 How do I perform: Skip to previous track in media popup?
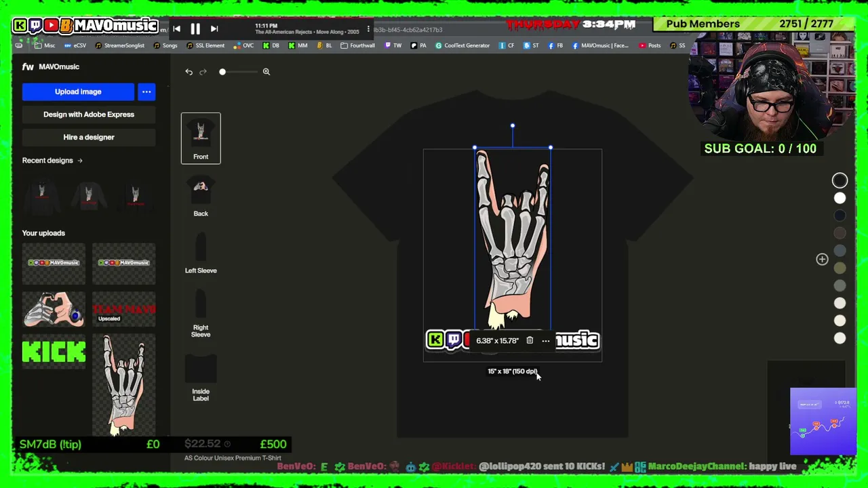coord(176,28)
